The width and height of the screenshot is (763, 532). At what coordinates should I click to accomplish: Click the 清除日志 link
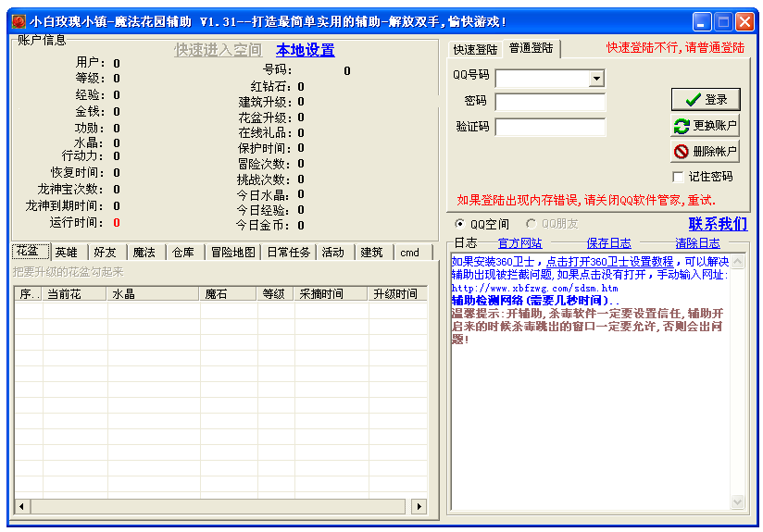click(697, 243)
